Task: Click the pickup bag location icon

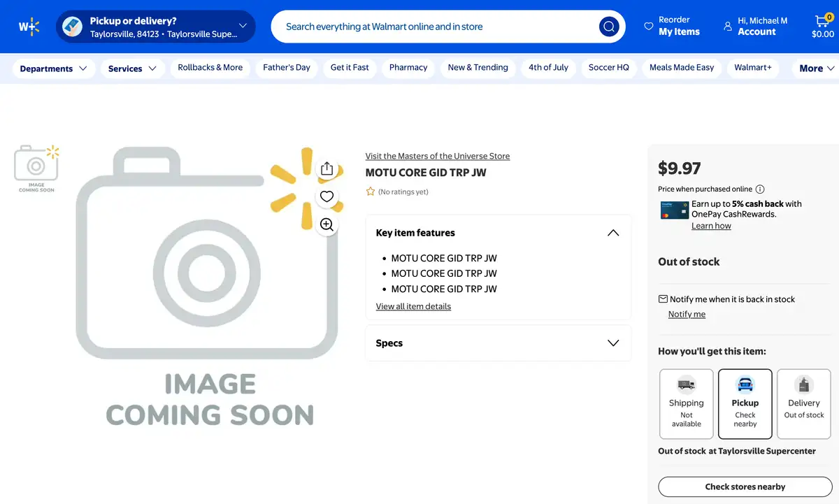Action: (72, 27)
